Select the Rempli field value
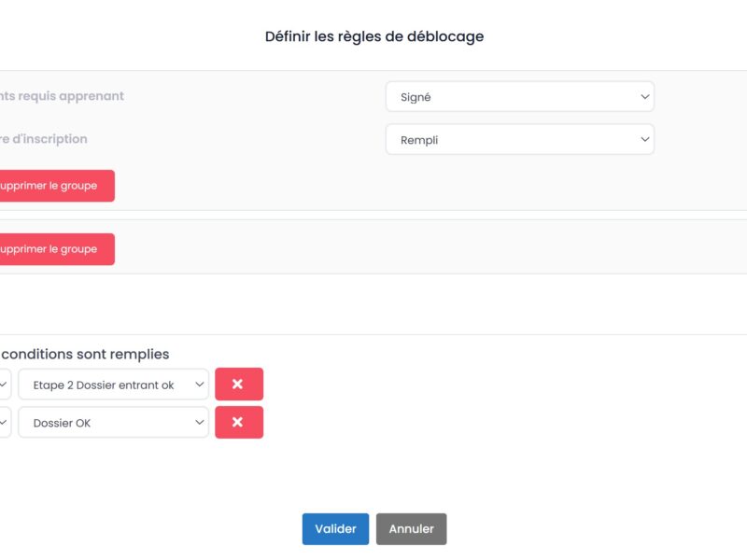 [520, 139]
